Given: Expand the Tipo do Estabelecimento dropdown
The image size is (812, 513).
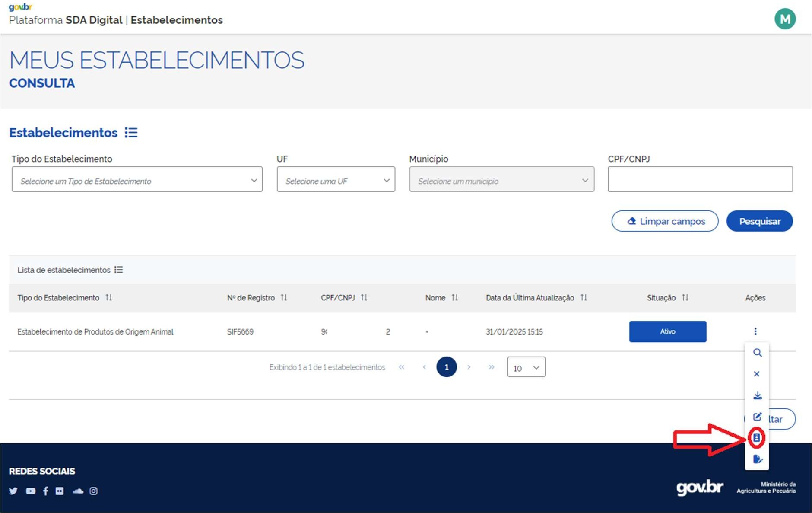Looking at the screenshot, I should pos(137,180).
